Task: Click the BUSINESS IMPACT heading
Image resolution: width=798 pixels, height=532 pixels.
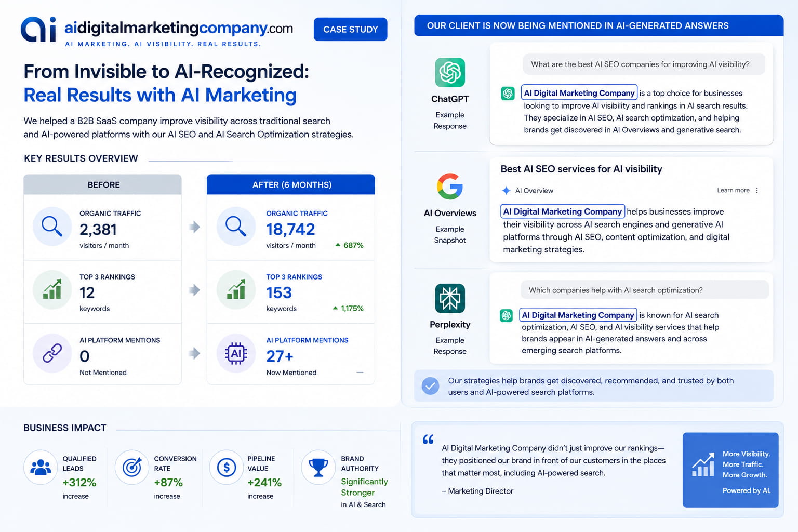Action: (x=65, y=428)
